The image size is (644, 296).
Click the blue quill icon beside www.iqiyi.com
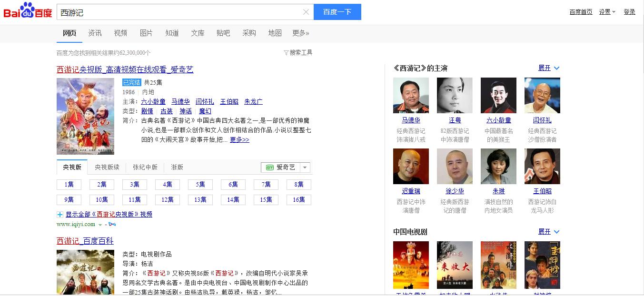pyautogui.click(x=112, y=224)
